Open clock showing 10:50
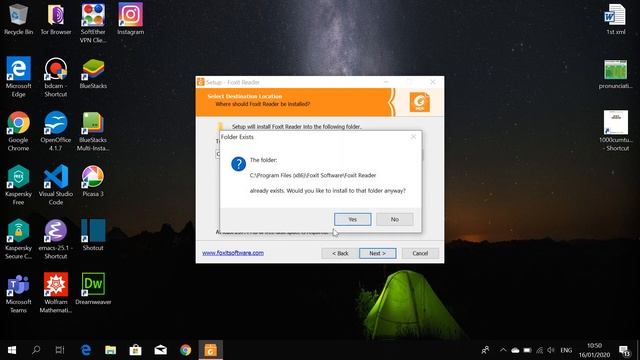The height and width of the screenshot is (360, 640). (594, 350)
